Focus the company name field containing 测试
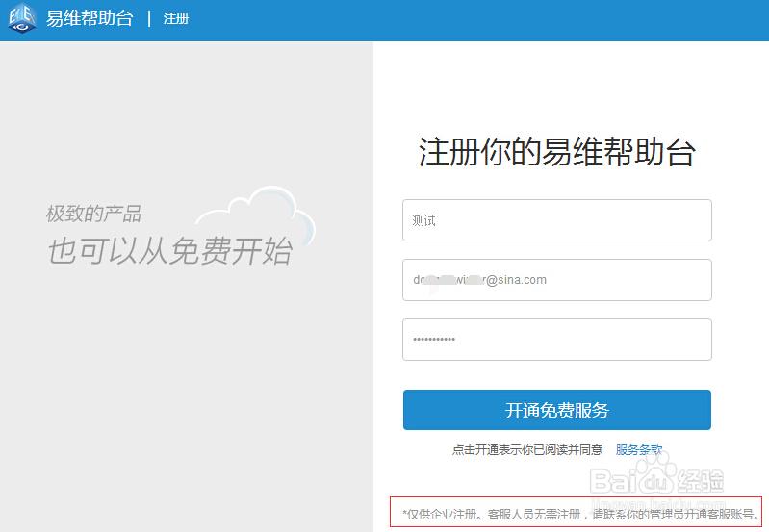The image size is (769, 532). pos(556,220)
